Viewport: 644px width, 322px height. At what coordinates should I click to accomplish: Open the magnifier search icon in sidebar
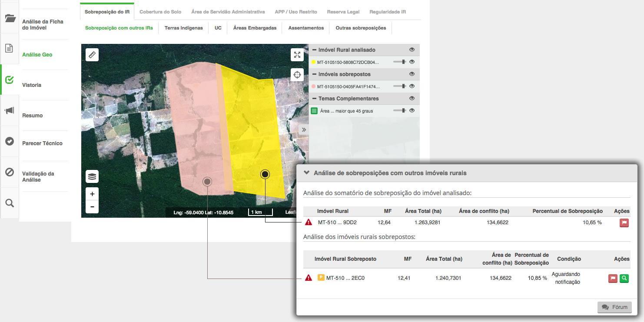[9, 203]
